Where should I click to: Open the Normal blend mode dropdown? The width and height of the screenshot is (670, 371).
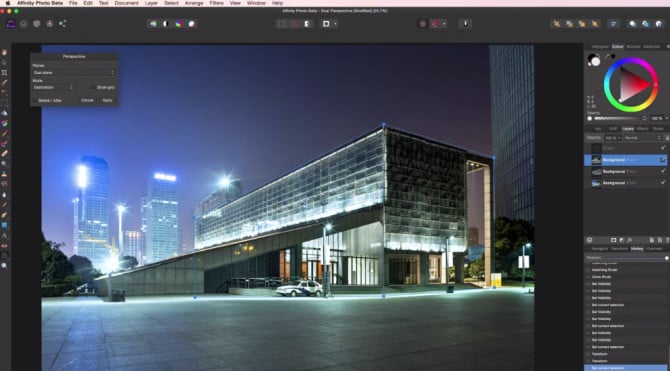(x=643, y=138)
